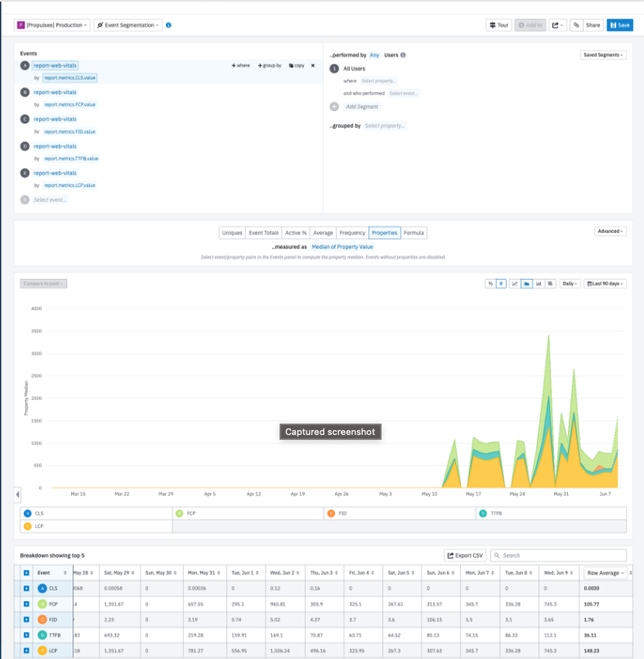This screenshot has width=644, height=659.
Task: Click the Select event placeholder for event F
Action: click(x=50, y=200)
